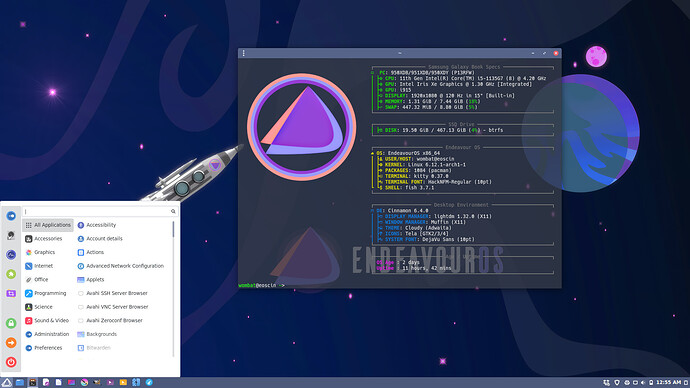Select the All Applications category

[x=48, y=225]
